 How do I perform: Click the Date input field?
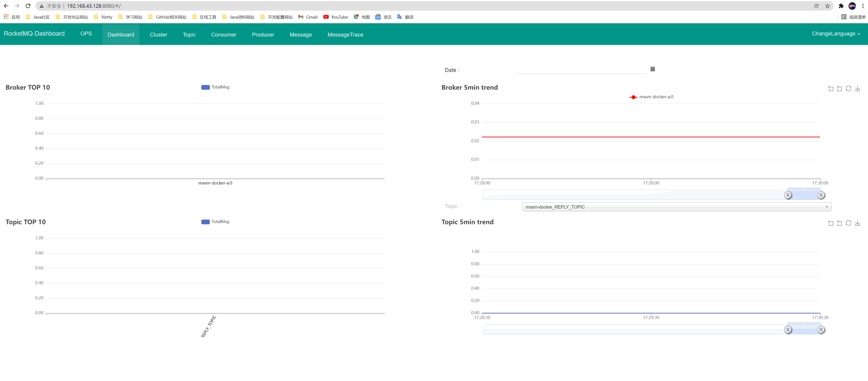pyautogui.click(x=581, y=70)
